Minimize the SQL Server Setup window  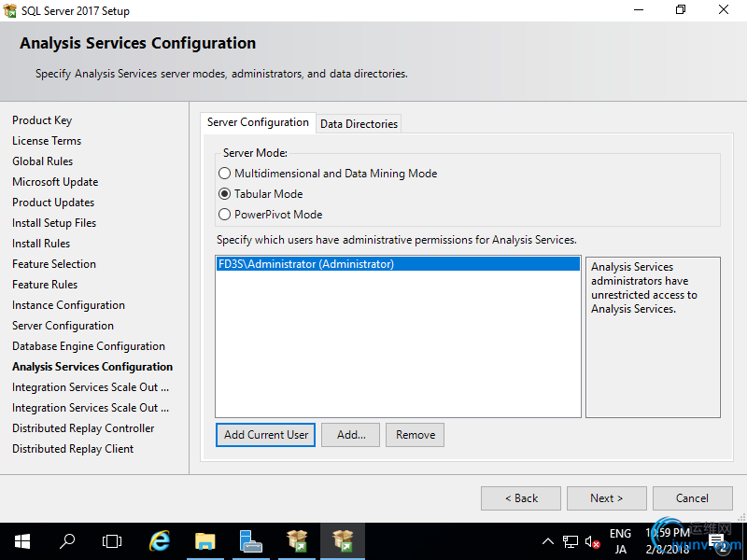click(x=639, y=10)
